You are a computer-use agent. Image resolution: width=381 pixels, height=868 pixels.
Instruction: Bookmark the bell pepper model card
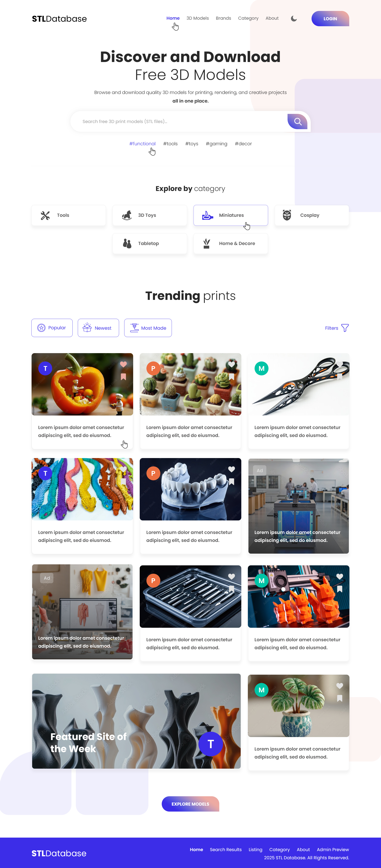123,377
